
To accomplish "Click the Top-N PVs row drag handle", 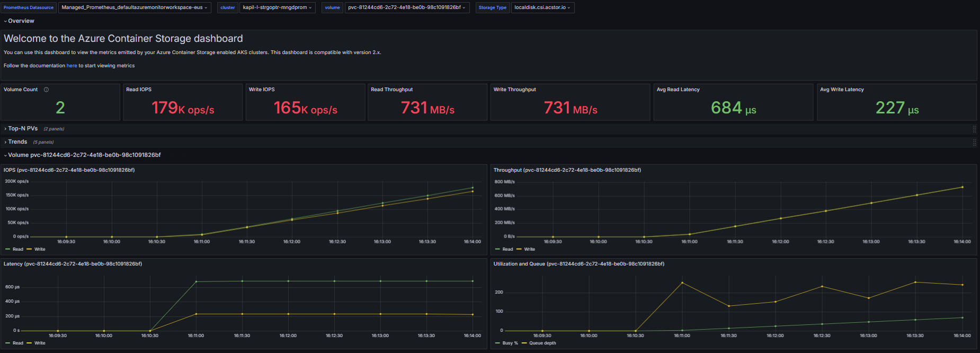I will pyautogui.click(x=974, y=129).
